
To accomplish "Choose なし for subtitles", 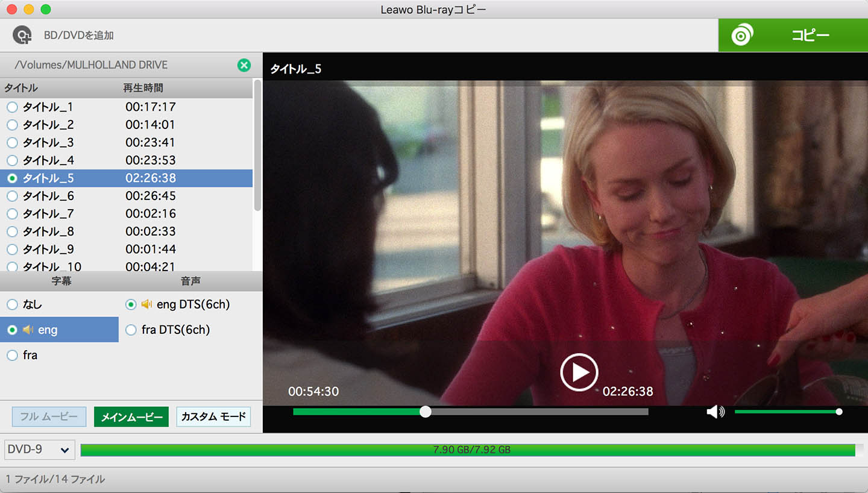I will [x=12, y=305].
